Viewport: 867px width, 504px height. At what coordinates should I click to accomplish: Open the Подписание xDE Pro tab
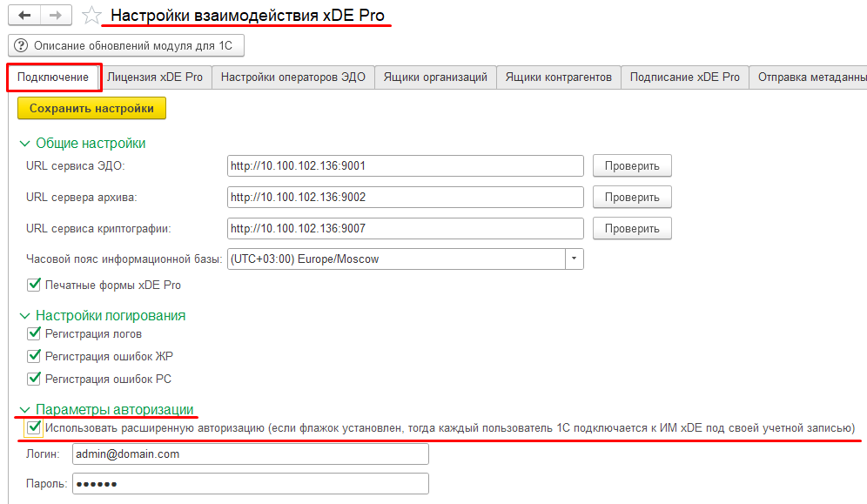click(684, 77)
